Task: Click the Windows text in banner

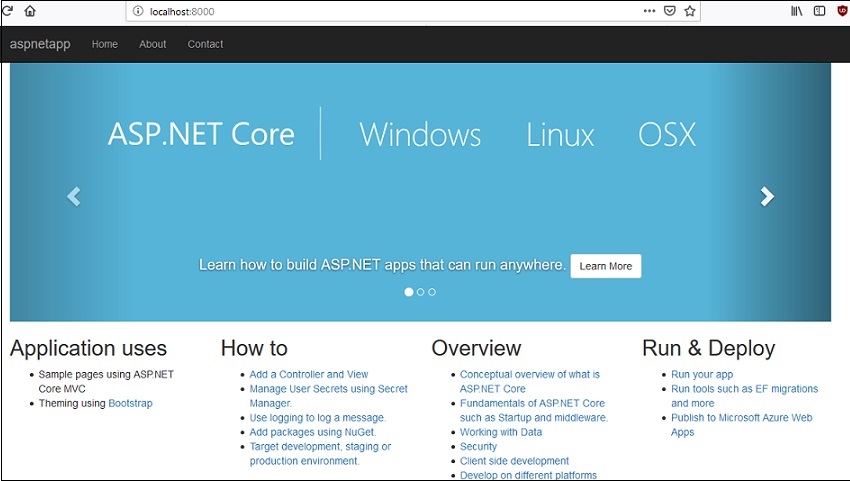Action: tap(420, 134)
